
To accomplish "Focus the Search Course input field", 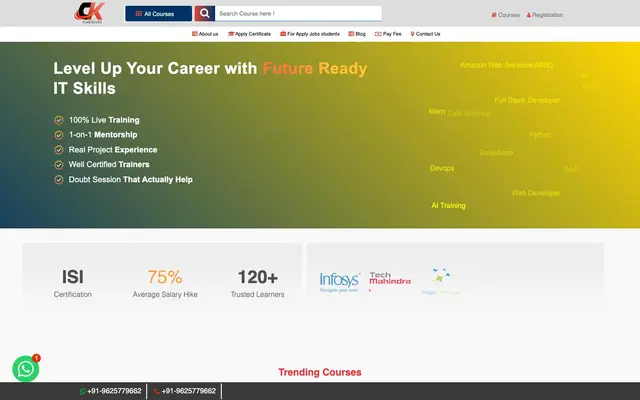I will click(298, 13).
